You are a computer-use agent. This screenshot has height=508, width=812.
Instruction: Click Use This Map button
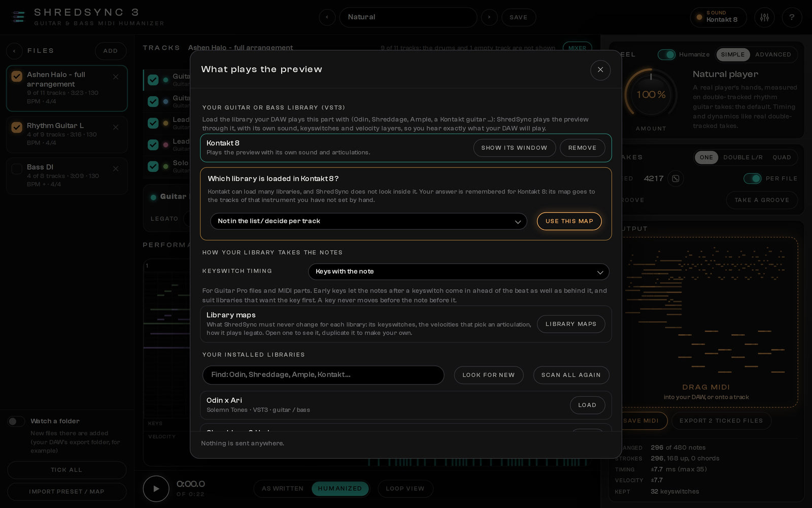pos(569,221)
